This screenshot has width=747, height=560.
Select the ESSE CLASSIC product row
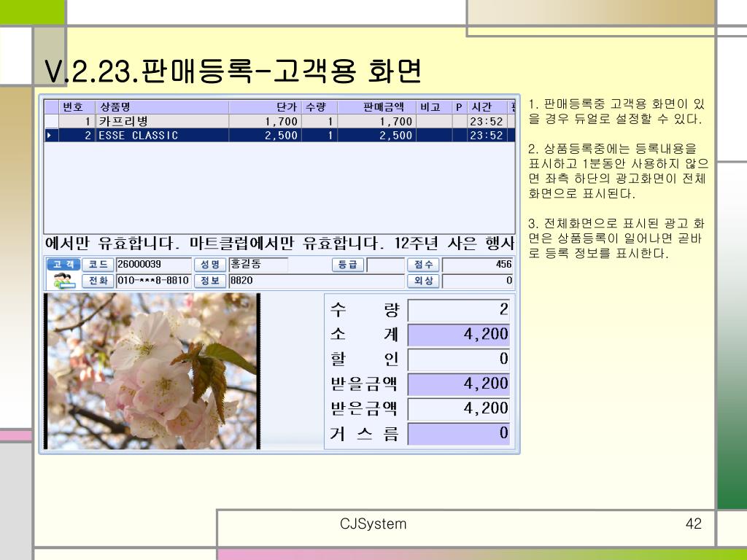[x=279, y=135]
